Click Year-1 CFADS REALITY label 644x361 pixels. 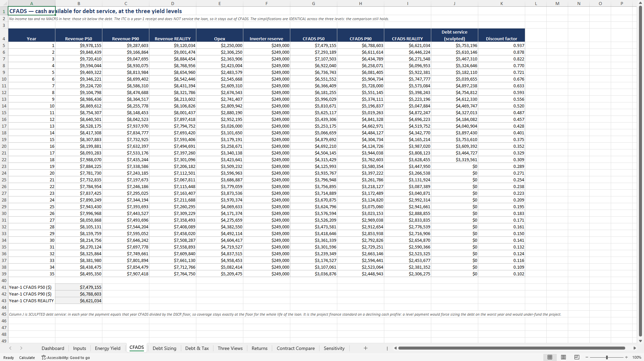point(32,301)
